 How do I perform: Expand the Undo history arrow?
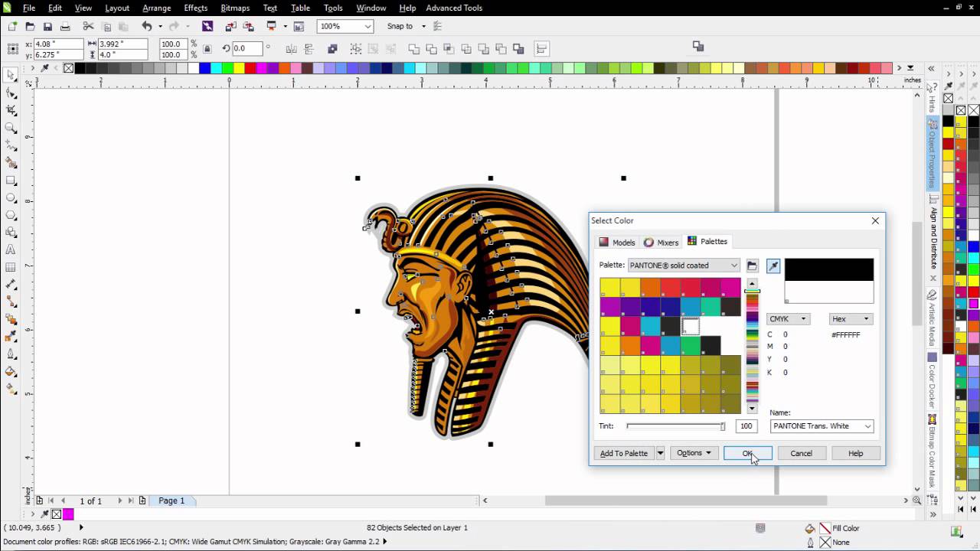[159, 26]
